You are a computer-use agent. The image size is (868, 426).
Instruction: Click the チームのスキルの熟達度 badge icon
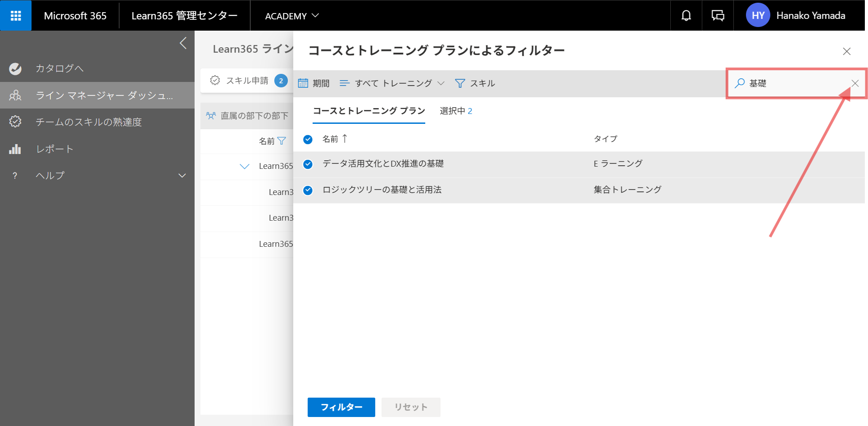click(15, 122)
